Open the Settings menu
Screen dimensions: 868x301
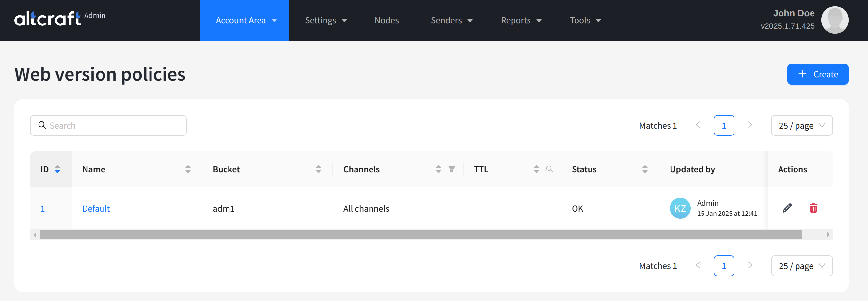(325, 21)
